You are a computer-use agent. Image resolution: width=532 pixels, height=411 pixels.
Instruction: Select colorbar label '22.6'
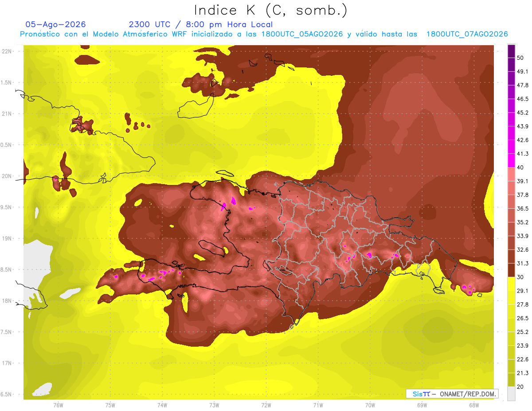click(x=523, y=360)
